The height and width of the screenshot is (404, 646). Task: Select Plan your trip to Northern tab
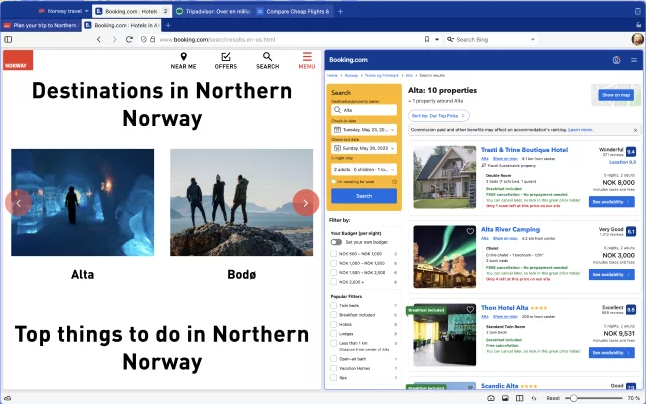(41, 26)
